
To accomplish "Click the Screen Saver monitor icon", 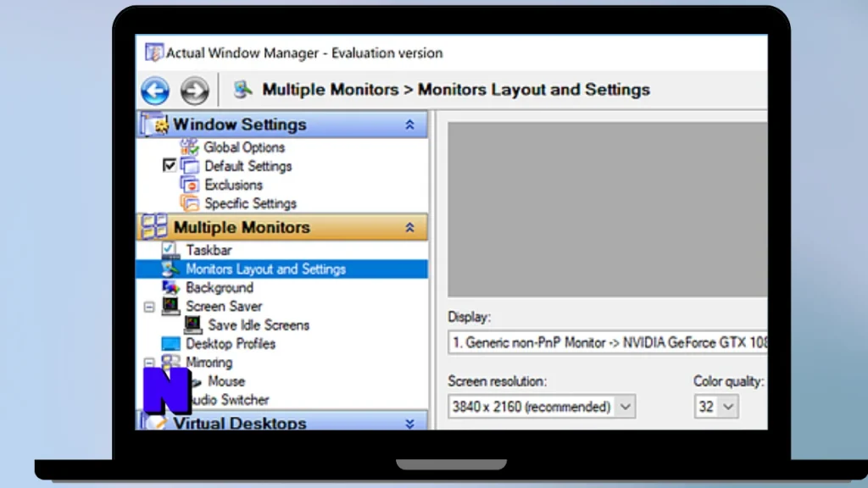I will pos(170,306).
